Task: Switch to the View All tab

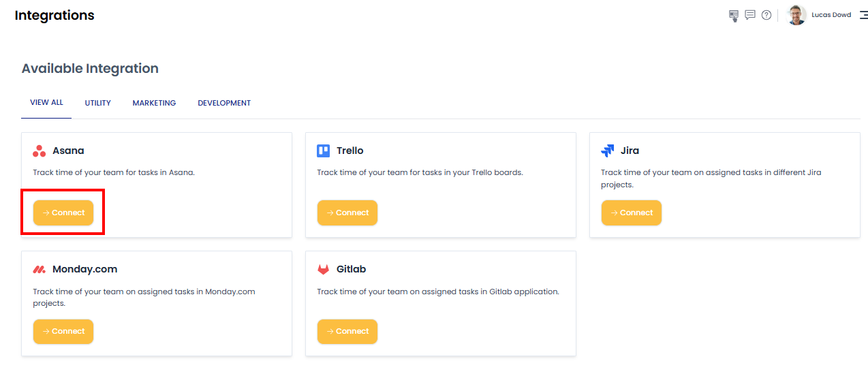Action: coord(46,103)
